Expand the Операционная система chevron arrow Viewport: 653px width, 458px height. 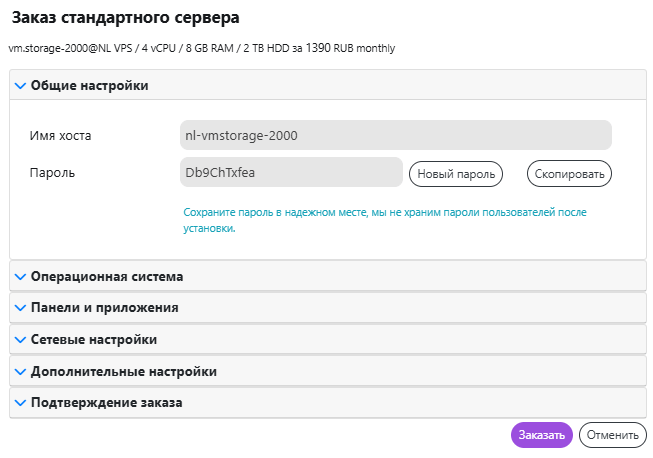20,276
